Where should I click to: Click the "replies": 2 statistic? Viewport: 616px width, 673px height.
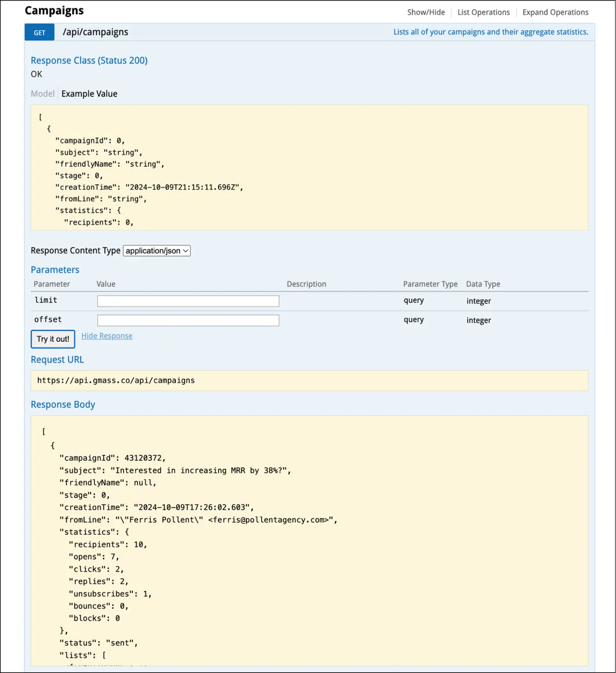pyautogui.click(x=99, y=581)
